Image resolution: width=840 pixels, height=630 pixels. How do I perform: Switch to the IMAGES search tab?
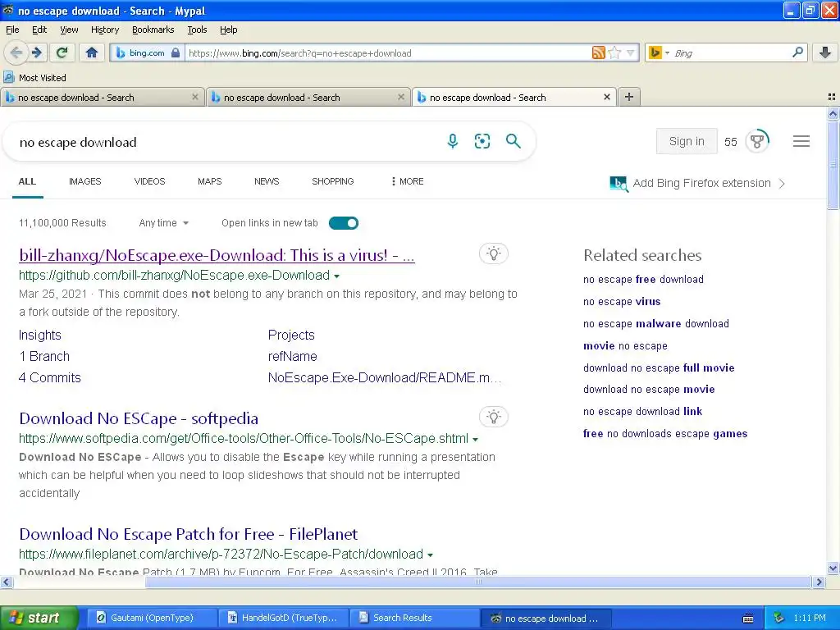point(84,181)
